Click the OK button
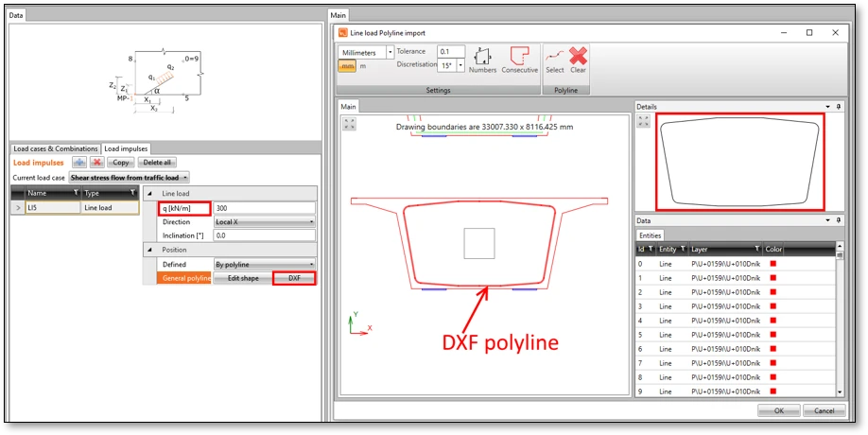The height and width of the screenshot is (435, 868). [x=779, y=410]
